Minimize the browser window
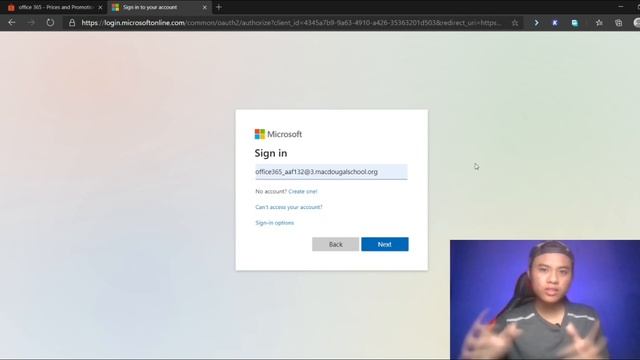The height and width of the screenshot is (360, 640). [x=621, y=7]
